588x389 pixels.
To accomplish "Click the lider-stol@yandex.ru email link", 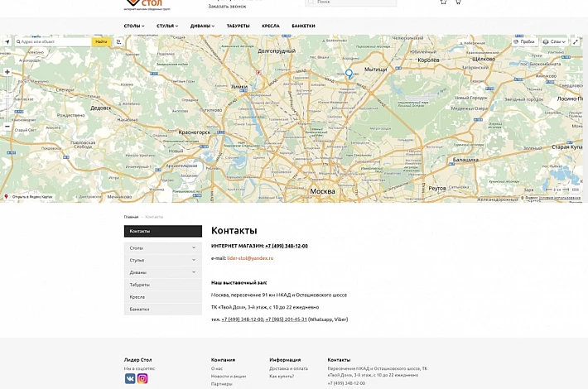I will 250,258.
